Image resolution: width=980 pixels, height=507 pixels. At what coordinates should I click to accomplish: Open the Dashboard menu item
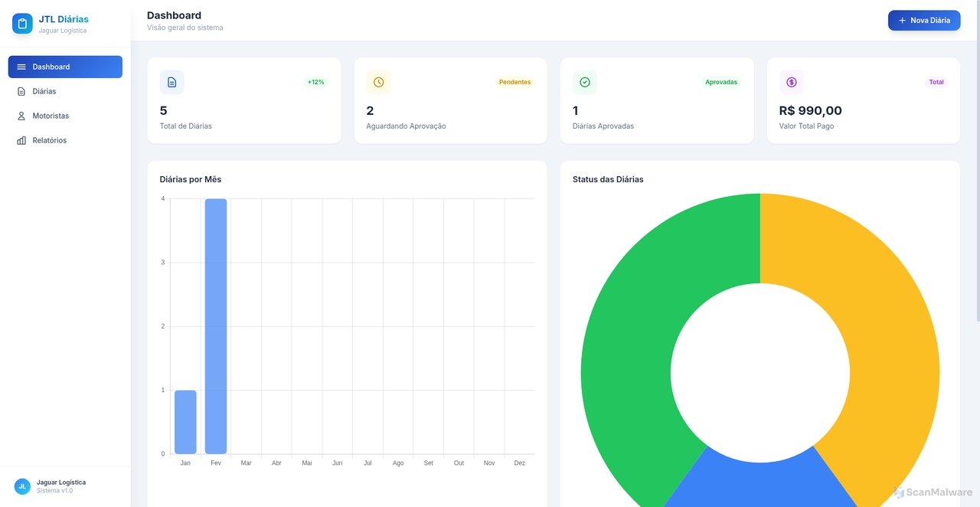pyautogui.click(x=65, y=67)
